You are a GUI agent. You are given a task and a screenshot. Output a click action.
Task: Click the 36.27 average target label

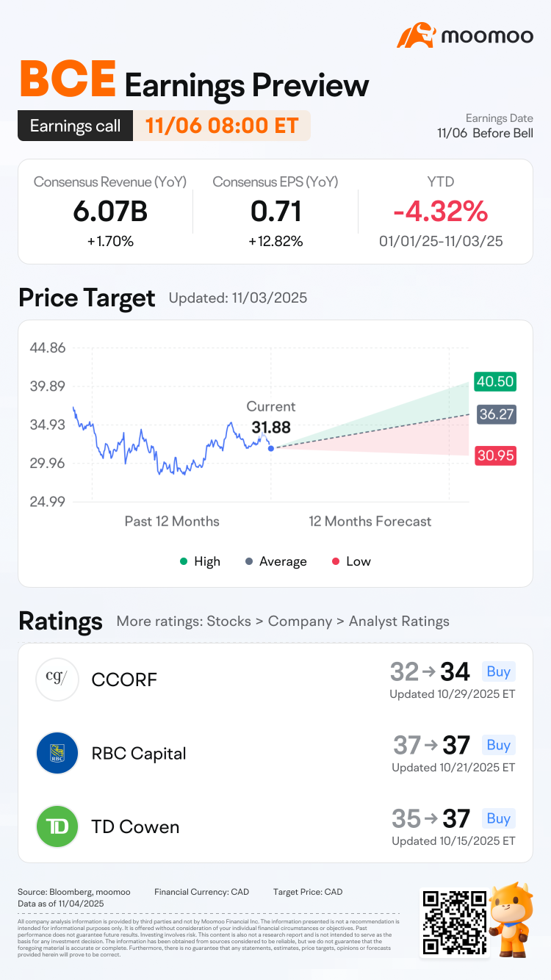[496, 414]
